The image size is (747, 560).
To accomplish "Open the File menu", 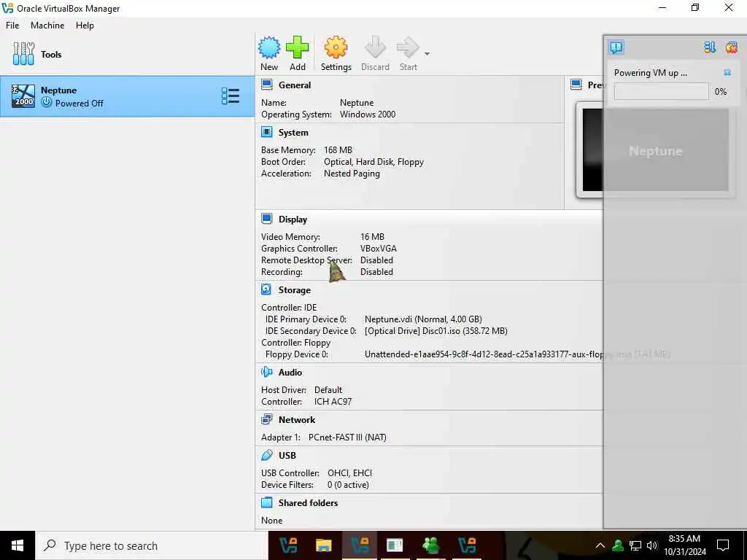I will tap(12, 26).
